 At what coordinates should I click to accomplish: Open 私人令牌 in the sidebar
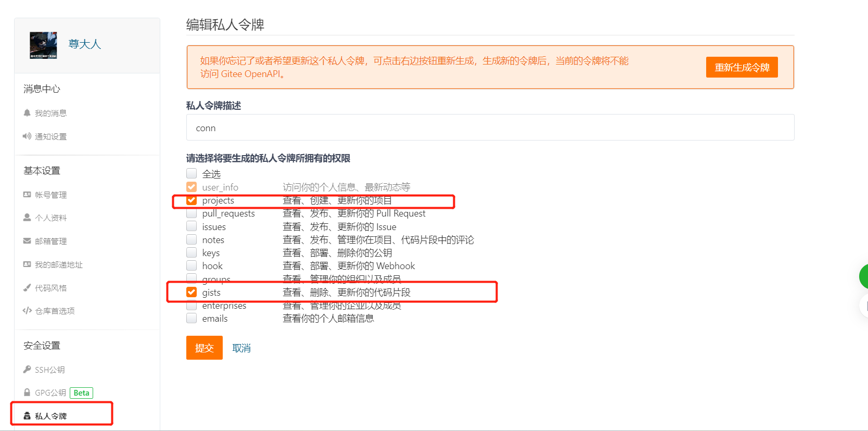[x=50, y=416]
